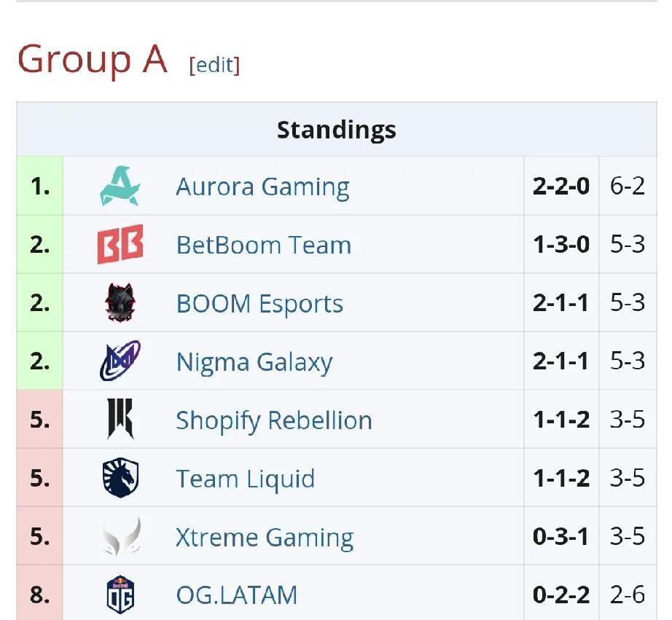Screen dimensions: 672x620
Task: Open the edit link beside Group A
Action: (x=214, y=65)
